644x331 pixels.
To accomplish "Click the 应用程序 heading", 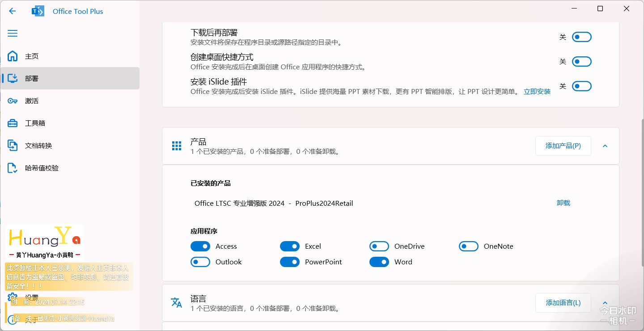I will pyautogui.click(x=204, y=231).
